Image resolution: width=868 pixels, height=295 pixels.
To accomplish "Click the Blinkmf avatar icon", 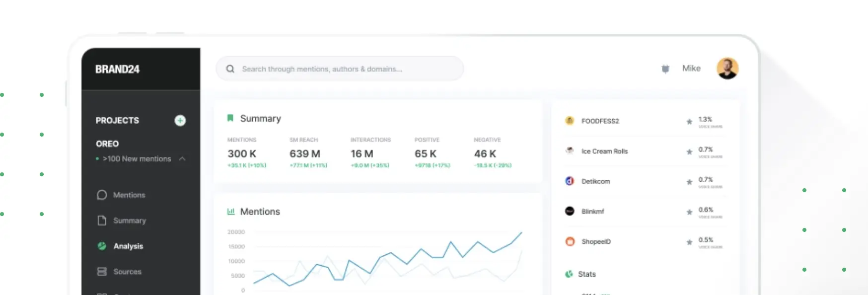I will click(x=570, y=211).
